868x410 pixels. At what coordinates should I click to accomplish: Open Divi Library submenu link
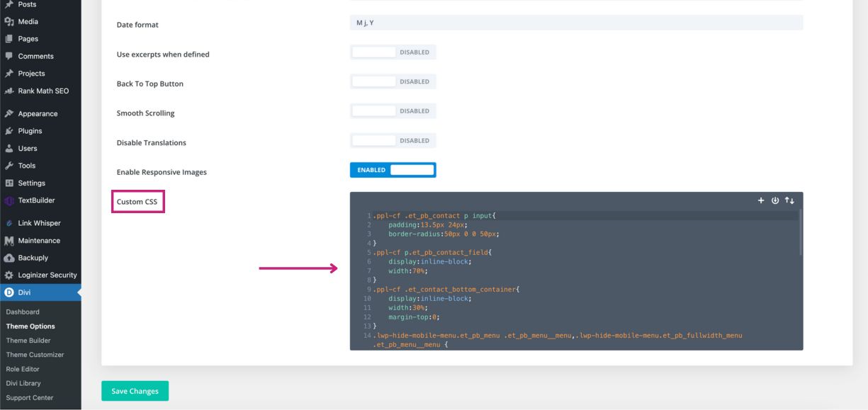(x=23, y=383)
